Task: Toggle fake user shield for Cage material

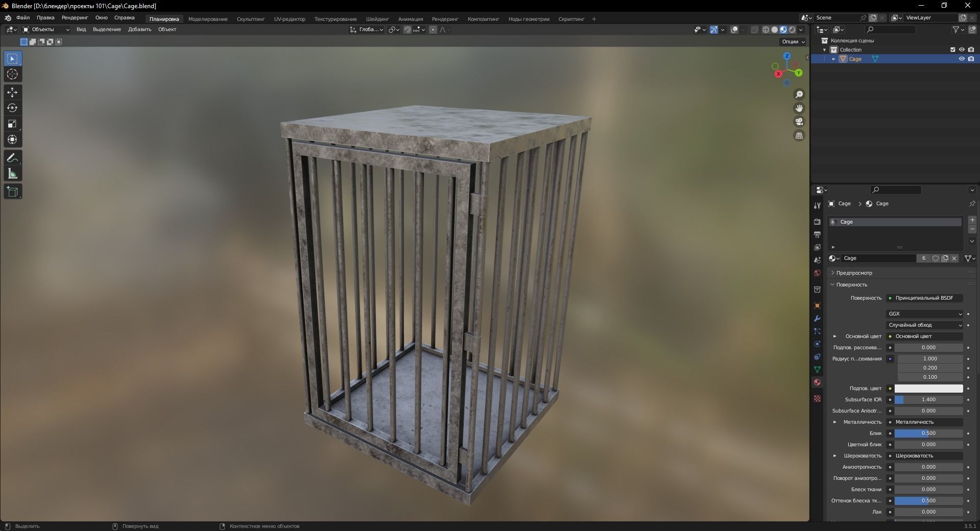Action: pos(936,258)
